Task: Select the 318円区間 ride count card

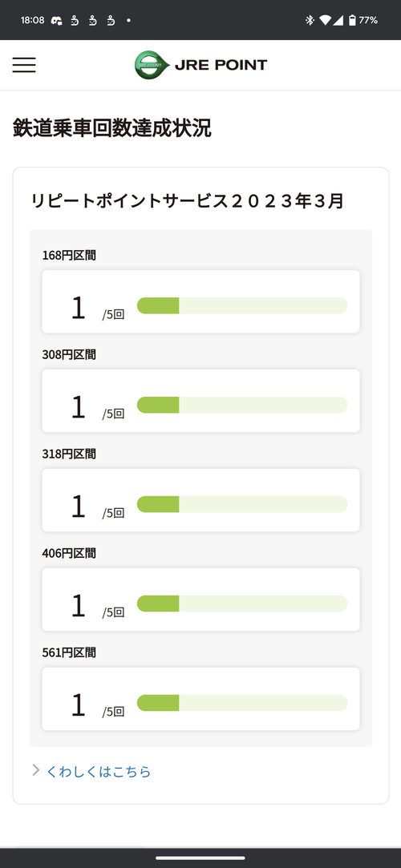Action: coord(201,500)
